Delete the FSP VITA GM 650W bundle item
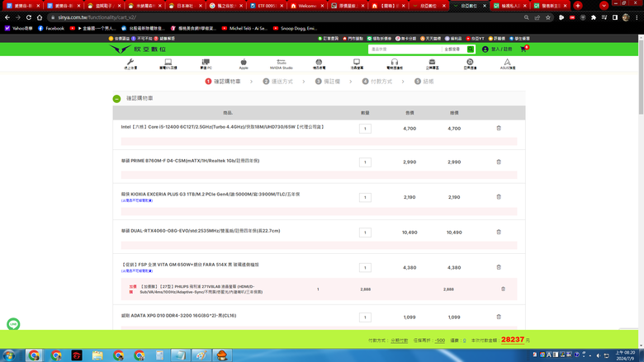This screenshot has height=362, width=644. pyautogui.click(x=499, y=267)
